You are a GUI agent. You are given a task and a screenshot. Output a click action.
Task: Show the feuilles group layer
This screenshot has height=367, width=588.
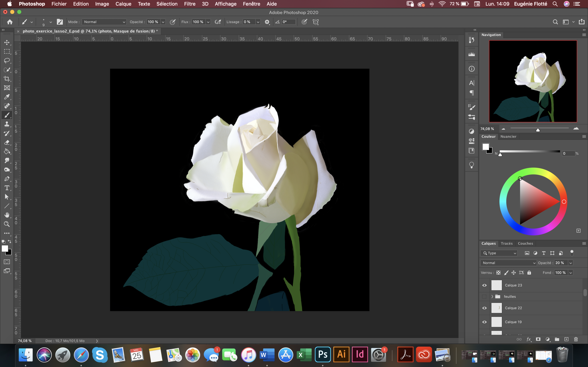[x=484, y=297]
